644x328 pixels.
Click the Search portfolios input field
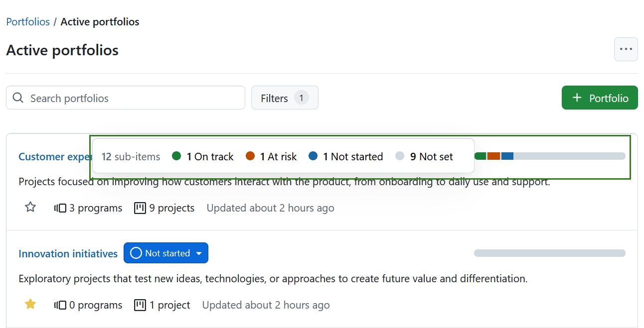[x=125, y=98]
